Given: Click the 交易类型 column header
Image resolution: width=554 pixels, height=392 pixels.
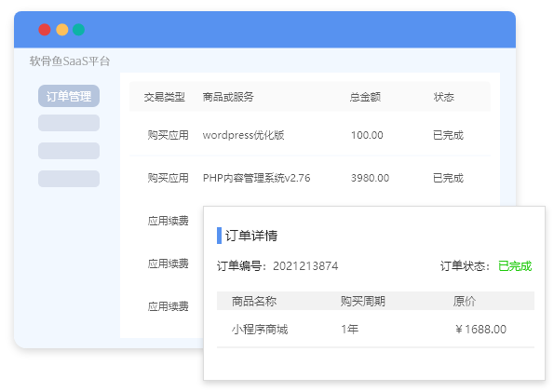Looking at the screenshot, I should point(164,97).
